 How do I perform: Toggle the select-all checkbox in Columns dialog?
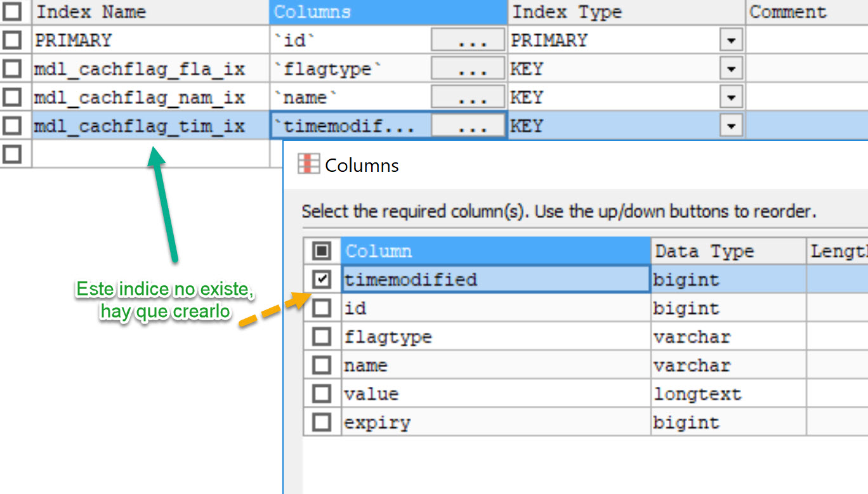[322, 250]
